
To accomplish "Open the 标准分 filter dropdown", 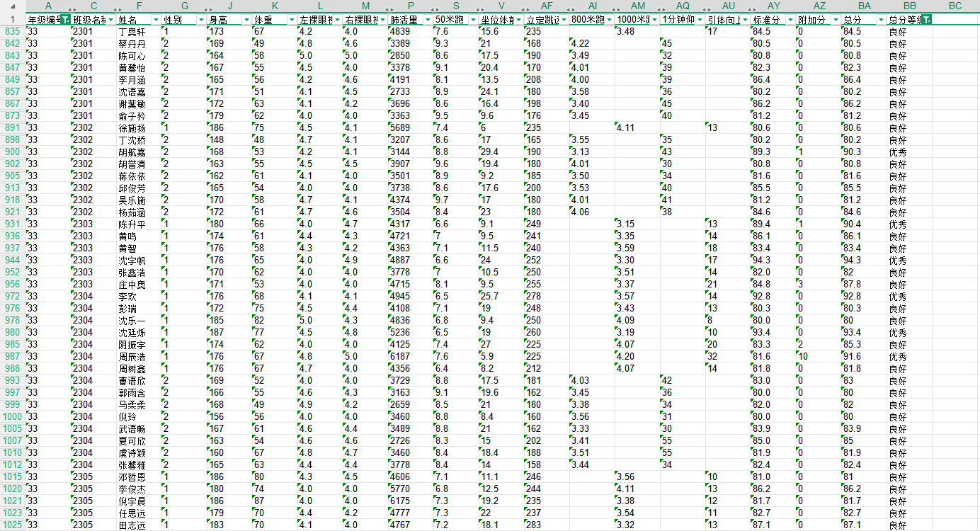I will pos(790,20).
